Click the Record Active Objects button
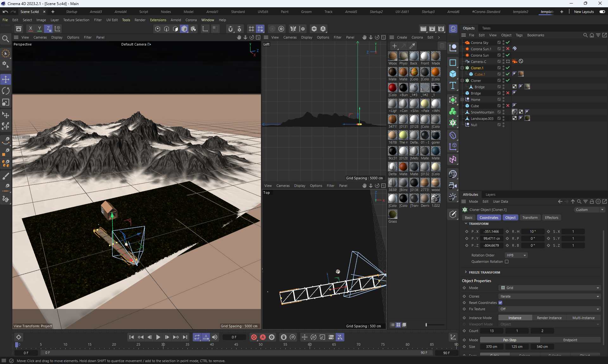Image resolution: width=608 pixels, height=364 pixels. 254,337
